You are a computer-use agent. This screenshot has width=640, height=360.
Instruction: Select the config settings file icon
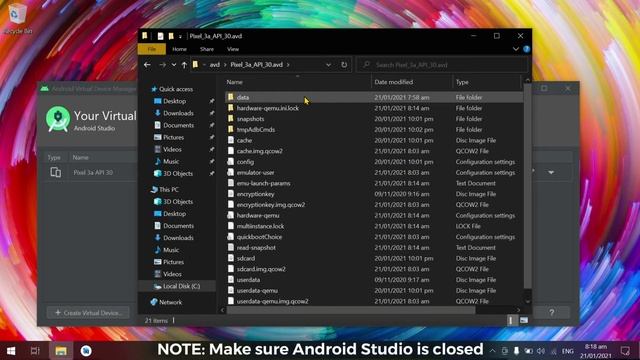[x=231, y=162]
